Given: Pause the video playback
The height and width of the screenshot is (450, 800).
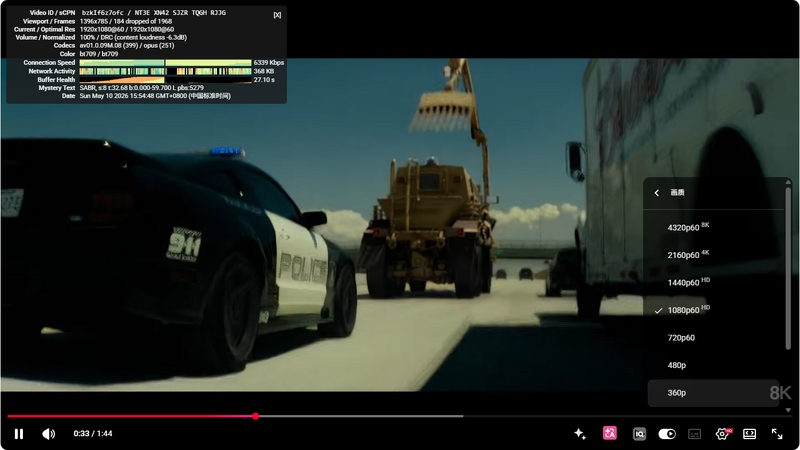Looking at the screenshot, I should 19,434.
